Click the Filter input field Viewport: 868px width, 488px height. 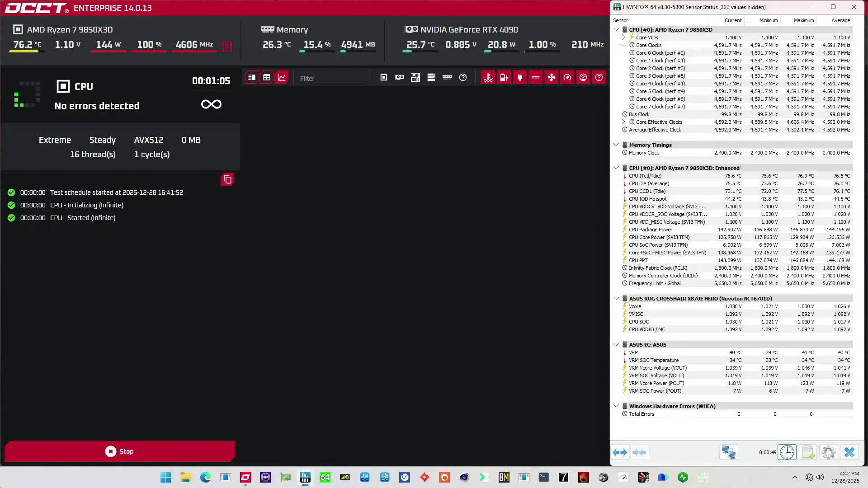332,78
